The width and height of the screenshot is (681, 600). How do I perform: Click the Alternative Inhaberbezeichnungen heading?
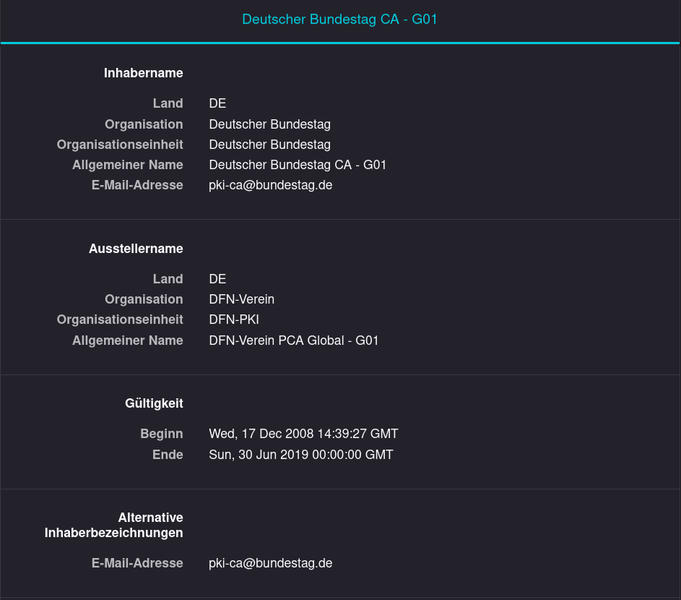(114, 525)
